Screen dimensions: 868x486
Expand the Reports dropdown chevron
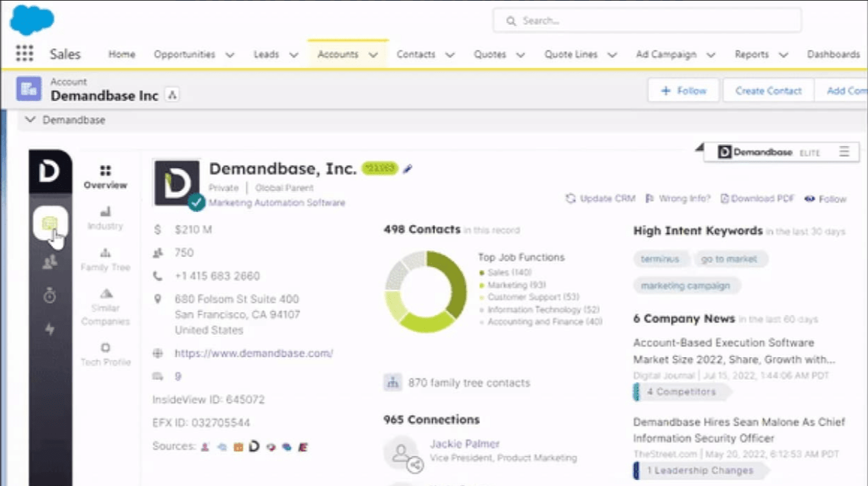pos(783,55)
